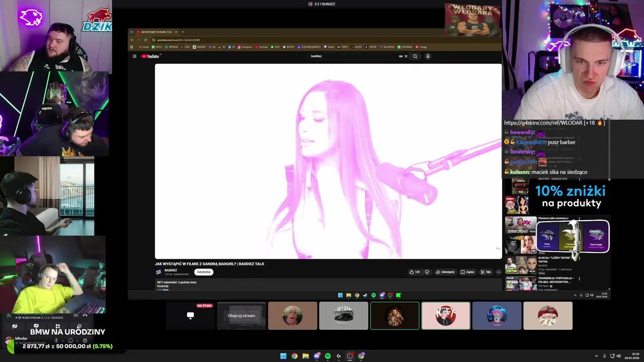Image resolution: width=644 pixels, height=362 pixels.
Task: Click the Klip scissors button
Action: (x=486, y=272)
